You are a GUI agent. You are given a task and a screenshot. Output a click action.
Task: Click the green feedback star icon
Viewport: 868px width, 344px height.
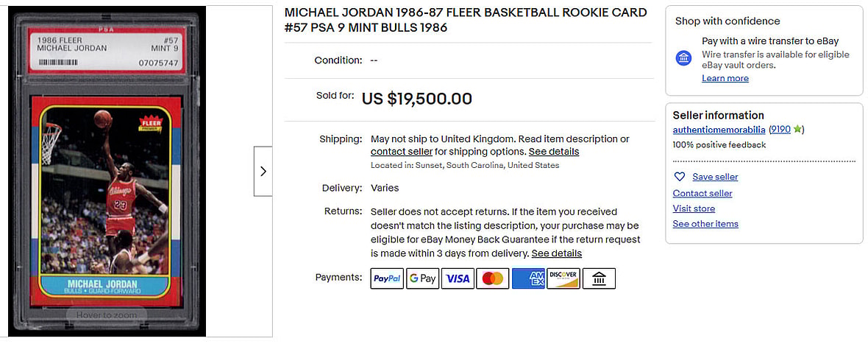tap(797, 130)
